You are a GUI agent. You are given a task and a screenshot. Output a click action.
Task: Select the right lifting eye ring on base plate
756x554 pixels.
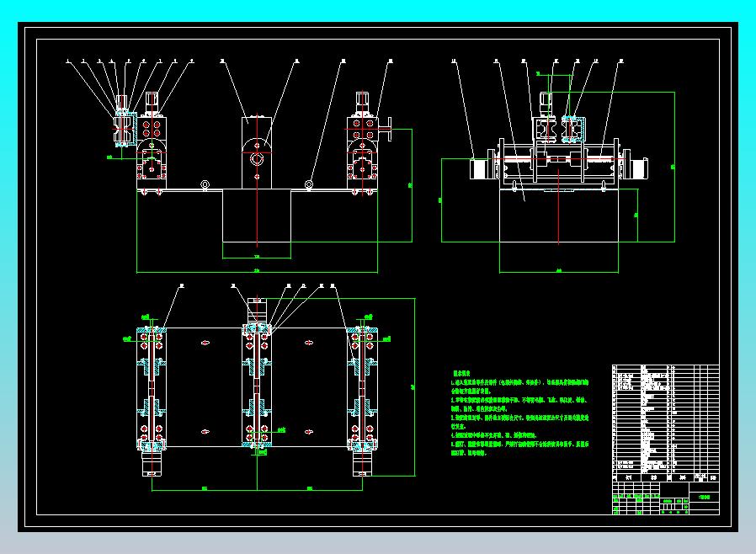[x=310, y=184]
